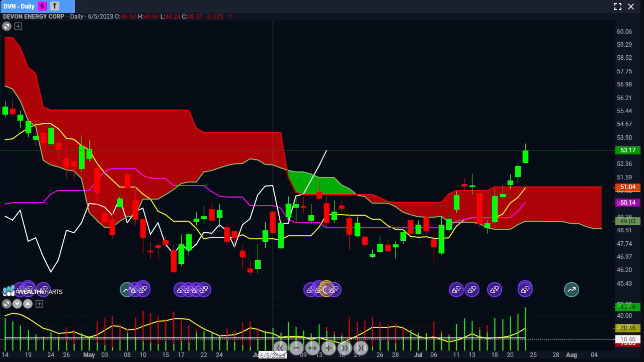Click the 53.17 current price label
The width and height of the screenshot is (644, 362).
pos(628,150)
